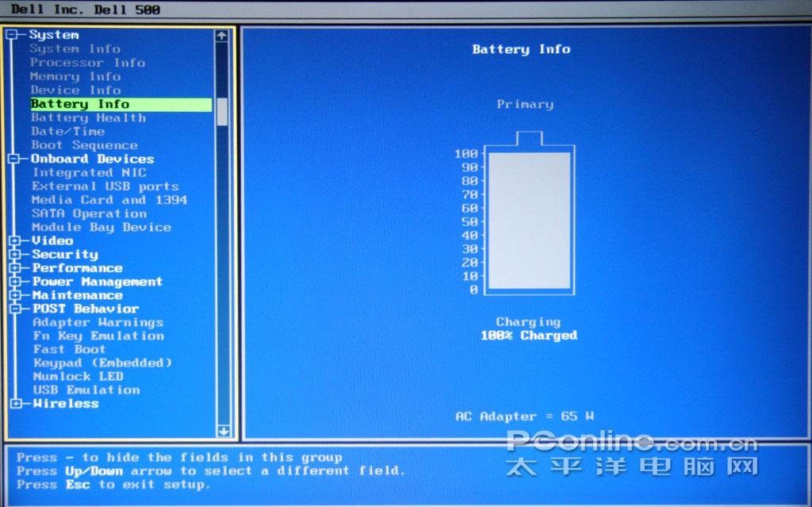Expand the Maintenance group
The width and height of the screenshot is (812, 507).
pos(14,295)
